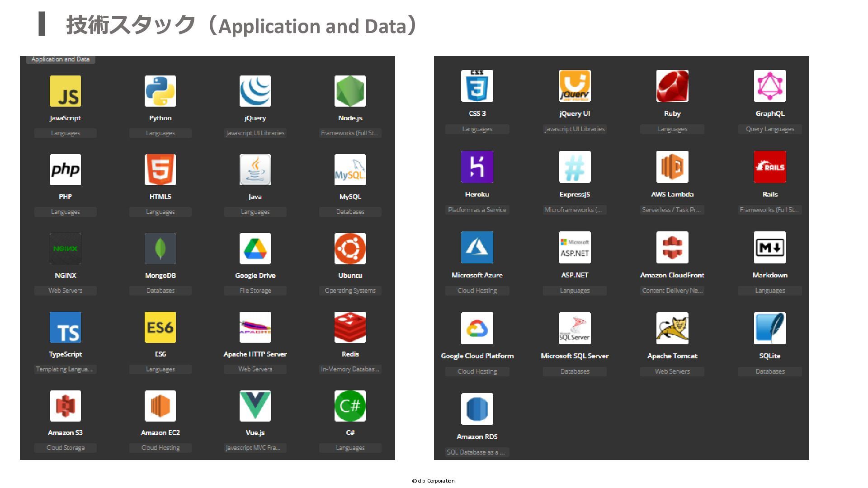Click SQL Database as a... tag
Screen dimensions: 868x488
coord(477,452)
